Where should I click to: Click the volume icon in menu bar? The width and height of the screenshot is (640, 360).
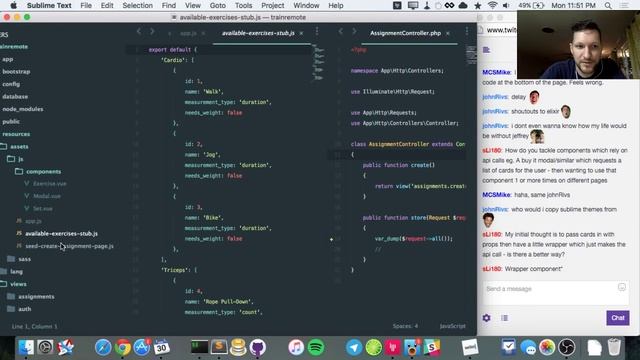(x=506, y=5)
